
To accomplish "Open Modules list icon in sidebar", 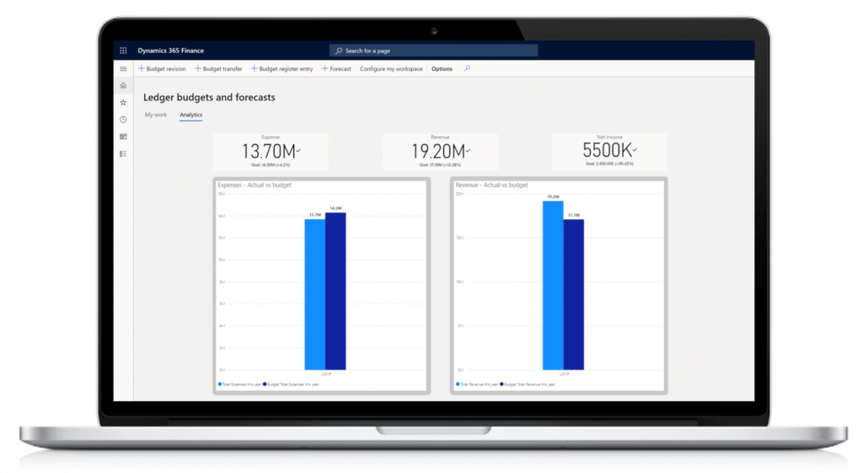I will [x=123, y=153].
